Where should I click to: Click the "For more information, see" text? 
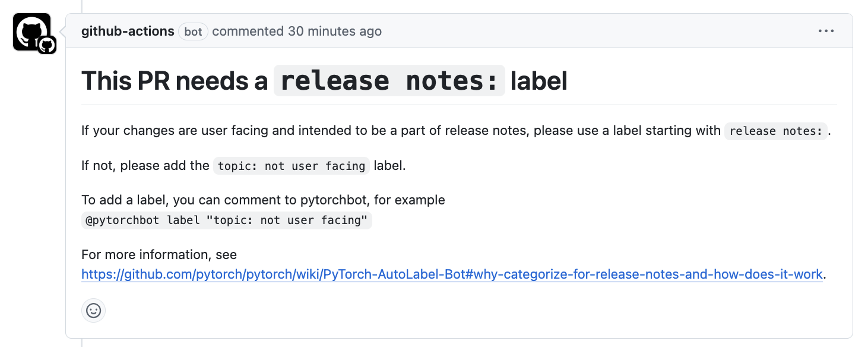pos(159,255)
